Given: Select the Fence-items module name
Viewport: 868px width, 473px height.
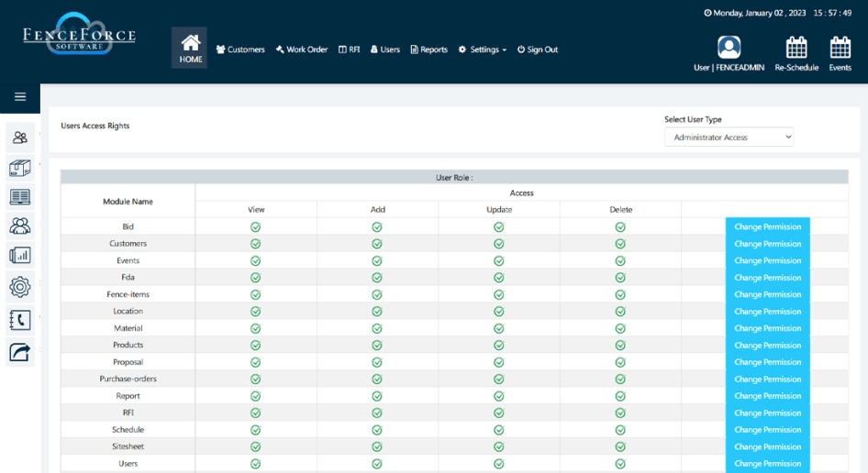Looking at the screenshot, I should pos(128,294).
